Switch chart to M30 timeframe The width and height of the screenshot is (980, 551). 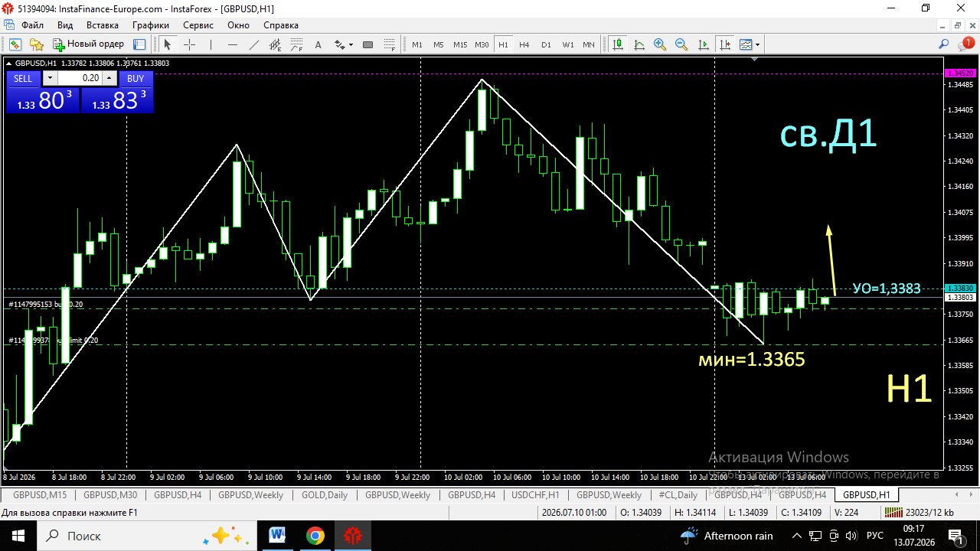click(482, 44)
